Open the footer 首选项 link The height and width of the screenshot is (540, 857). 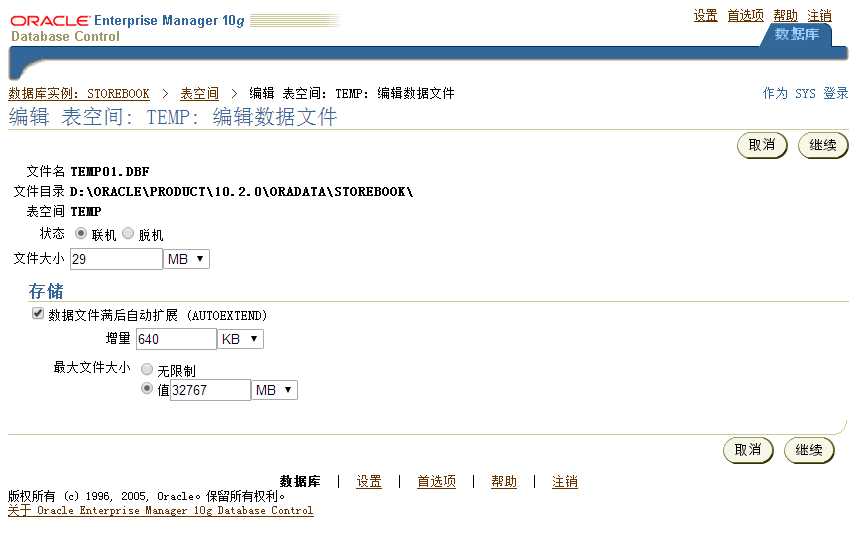(436, 482)
